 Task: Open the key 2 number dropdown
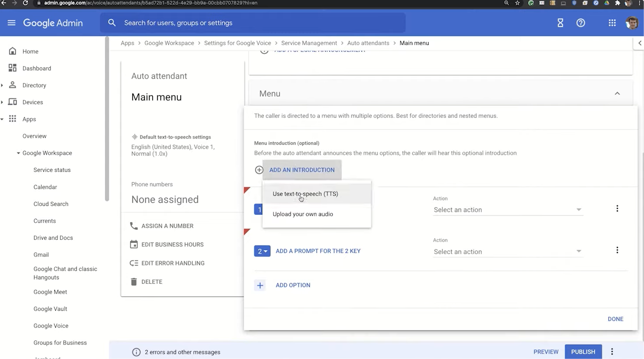pyautogui.click(x=262, y=251)
